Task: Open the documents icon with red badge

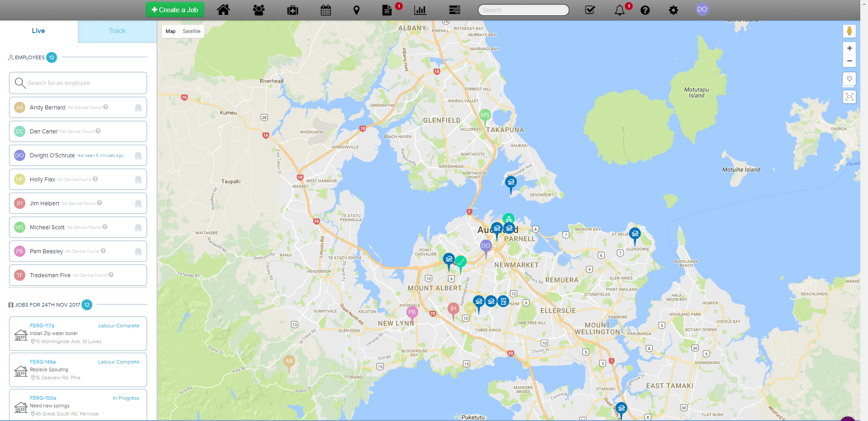Action: tap(387, 10)
